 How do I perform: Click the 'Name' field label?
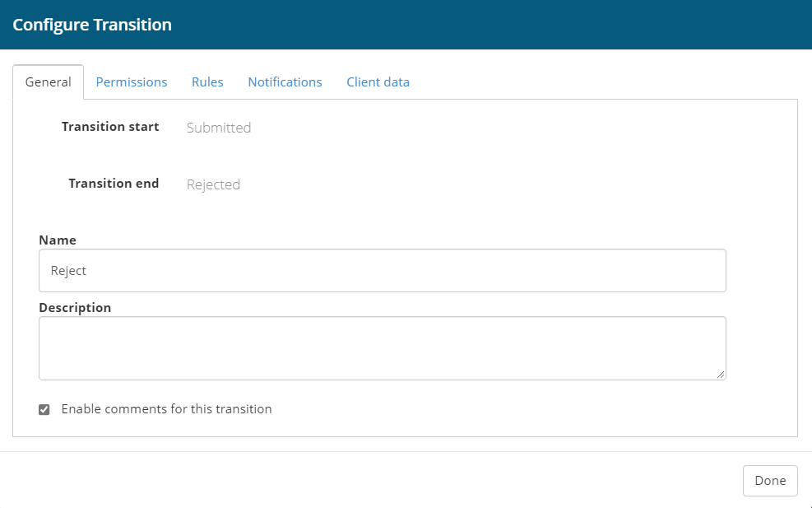click(58, 240)
